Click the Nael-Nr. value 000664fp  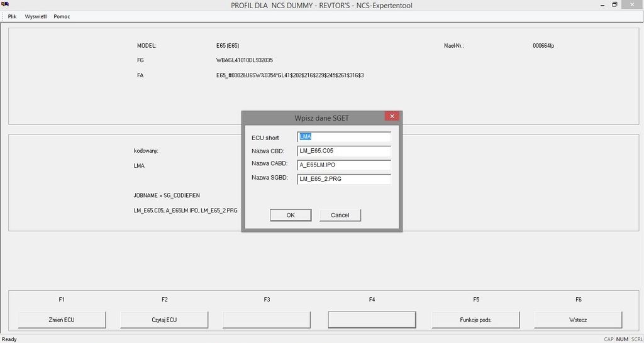tap(543, 46)
